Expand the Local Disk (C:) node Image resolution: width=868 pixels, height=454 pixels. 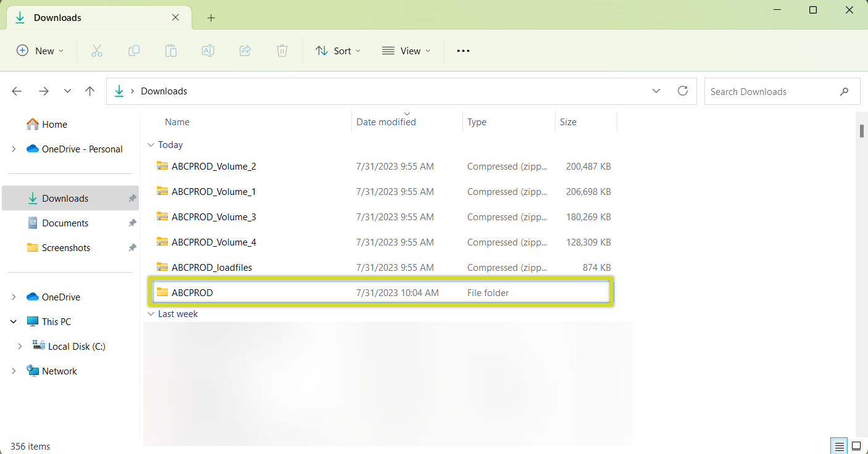(20, 346)
